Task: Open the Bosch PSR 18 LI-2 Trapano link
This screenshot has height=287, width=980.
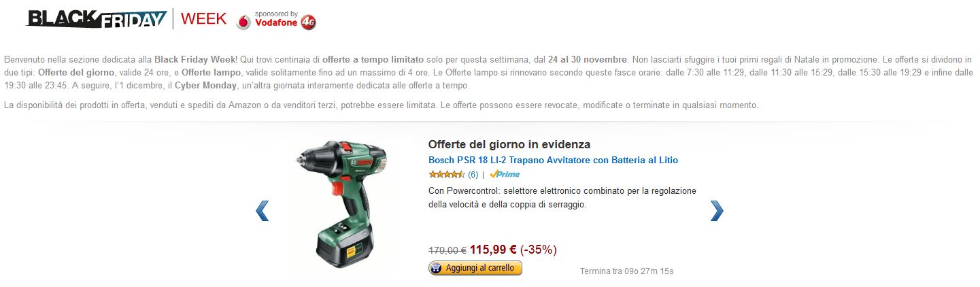Action: point(553,160)
